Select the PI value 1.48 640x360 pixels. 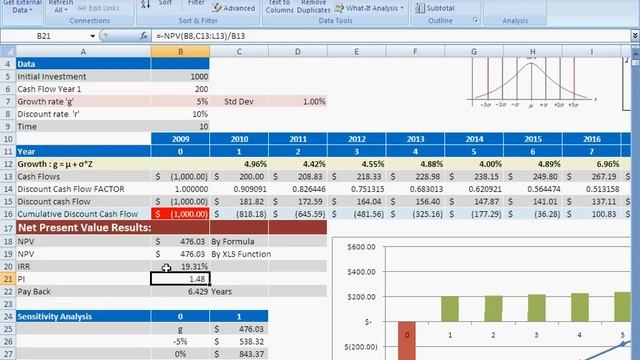pos(180,279)
